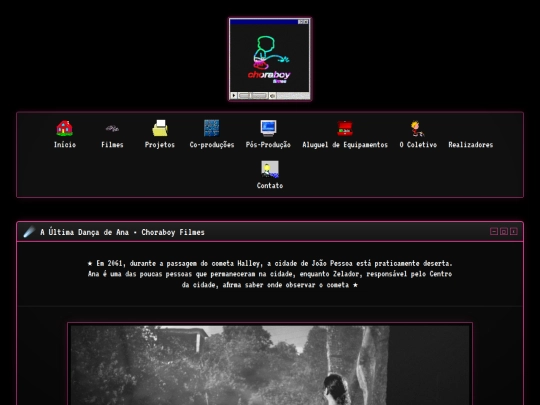Viewport: 540px width, 405px height.
Task: Close the A Última Dança de Ana window
Action: (x=513, y=231)
